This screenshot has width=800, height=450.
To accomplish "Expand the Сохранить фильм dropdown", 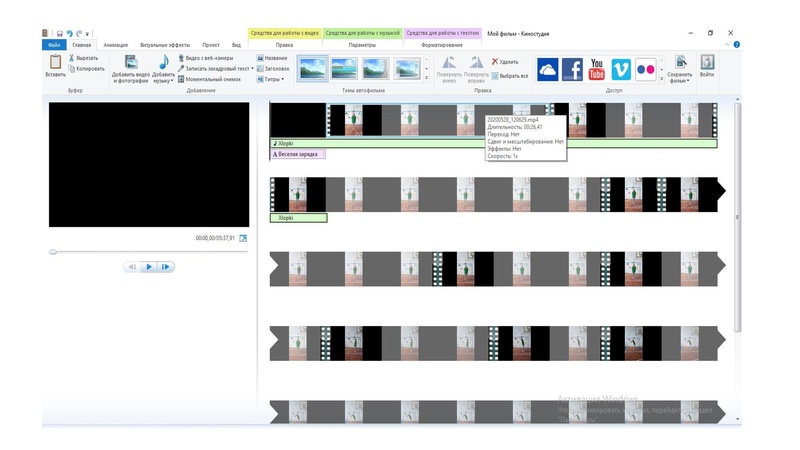I will point(680,80).
